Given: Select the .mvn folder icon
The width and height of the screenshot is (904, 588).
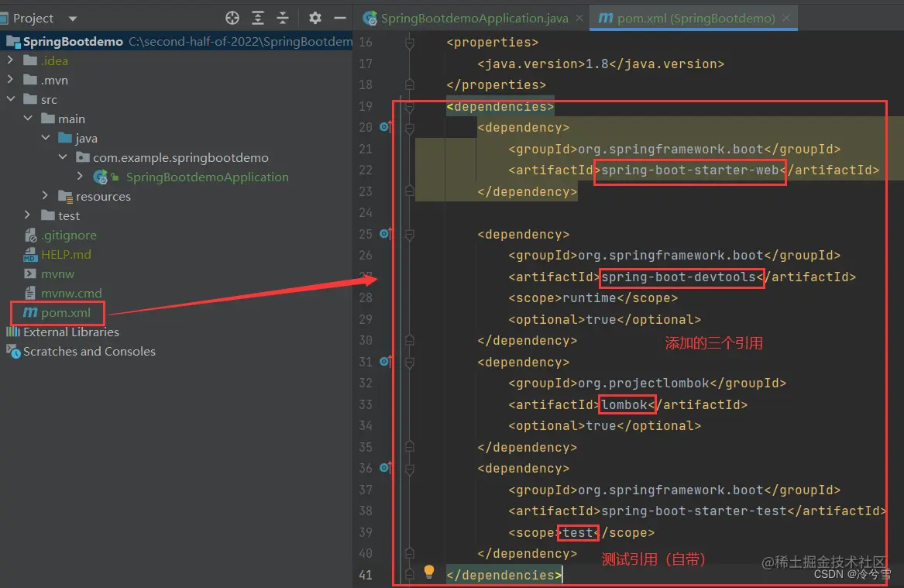Looking at the screenshot, I should (30, 80).
